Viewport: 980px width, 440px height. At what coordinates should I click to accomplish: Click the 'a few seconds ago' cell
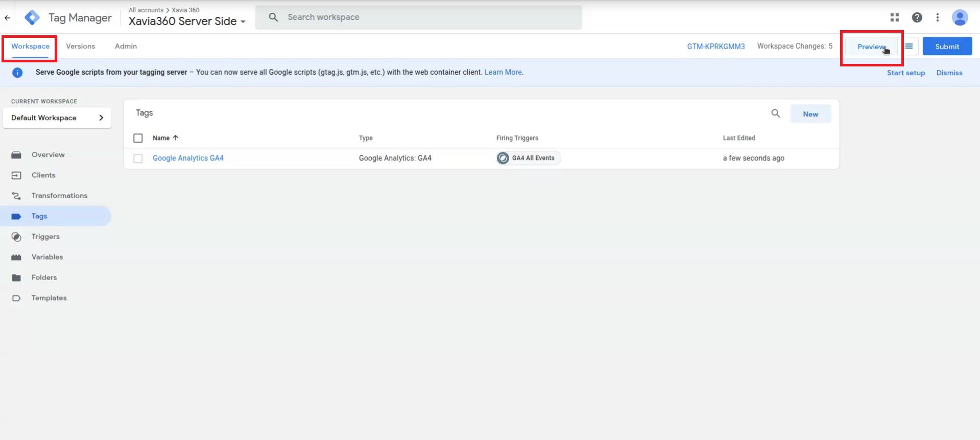click(x=754, y=158)
